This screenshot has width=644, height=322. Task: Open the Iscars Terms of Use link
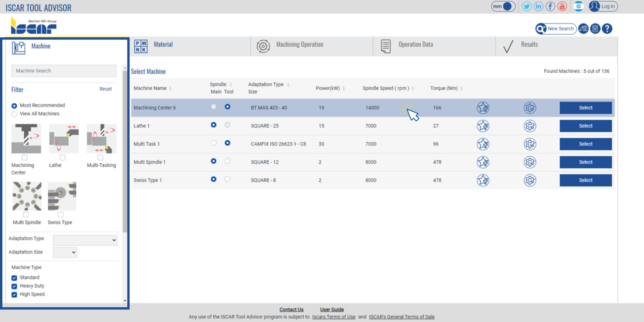click(x=333, y=317)
